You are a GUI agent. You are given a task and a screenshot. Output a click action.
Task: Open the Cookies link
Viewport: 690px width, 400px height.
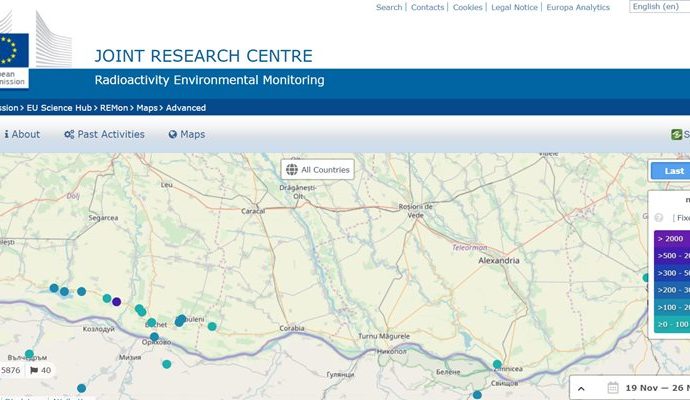click(x=468, y=7)
